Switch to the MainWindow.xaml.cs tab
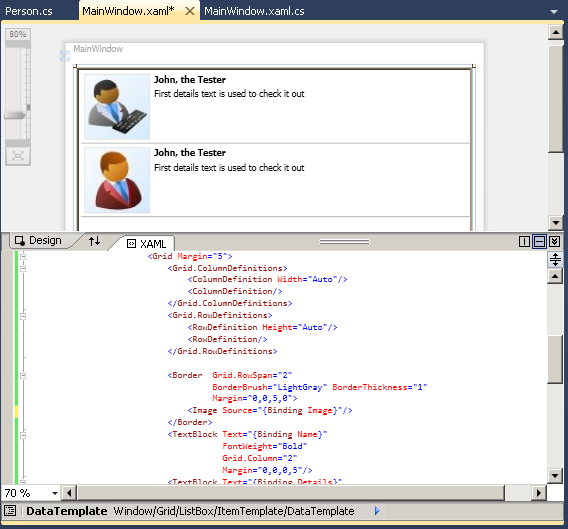Viewport: 568px width, 529px height. [254, 11]
